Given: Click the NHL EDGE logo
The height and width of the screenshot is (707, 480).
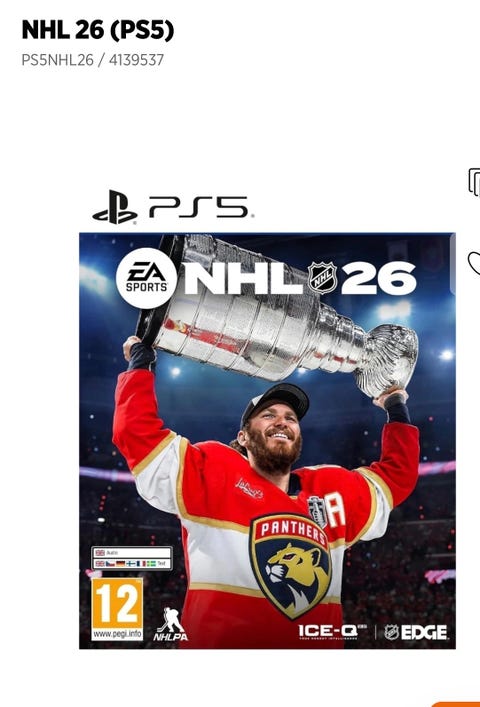Looking at the screenshot, I should tap(416, 632).
